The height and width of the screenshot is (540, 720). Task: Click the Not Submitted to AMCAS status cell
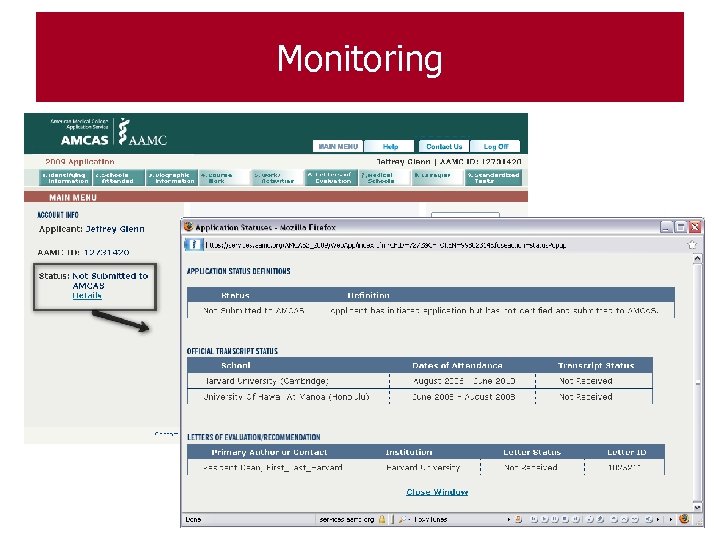[x=253, y=310]
